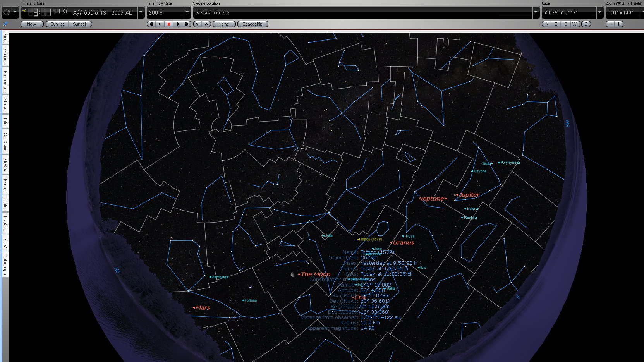
Task: Set time to Sunset
Action: [x=80, y=24]
